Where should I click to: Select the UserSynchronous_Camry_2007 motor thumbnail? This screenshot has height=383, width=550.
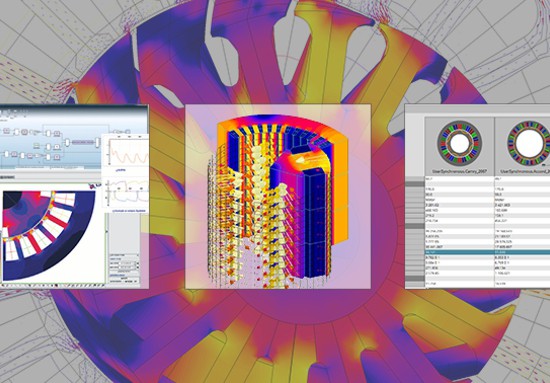pyautogui.click(x=460, y=143)
